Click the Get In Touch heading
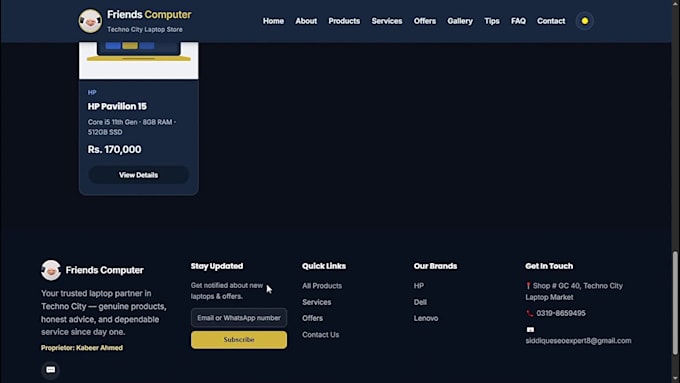680x383 pixels. tap(549, 266)
